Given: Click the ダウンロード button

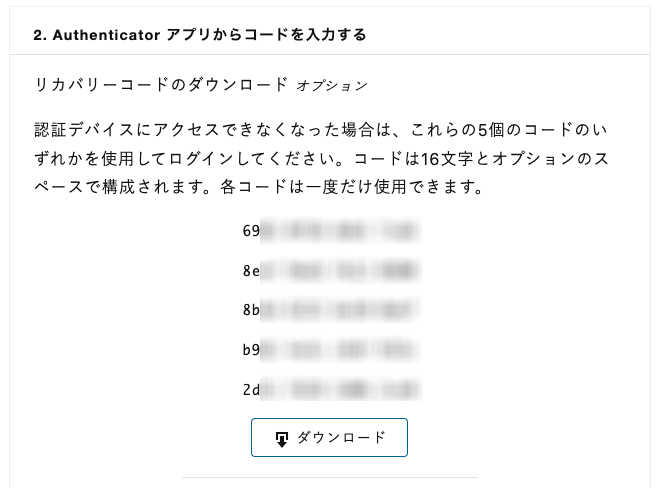Looking at the screenshot, I should (x=329, y=437).
